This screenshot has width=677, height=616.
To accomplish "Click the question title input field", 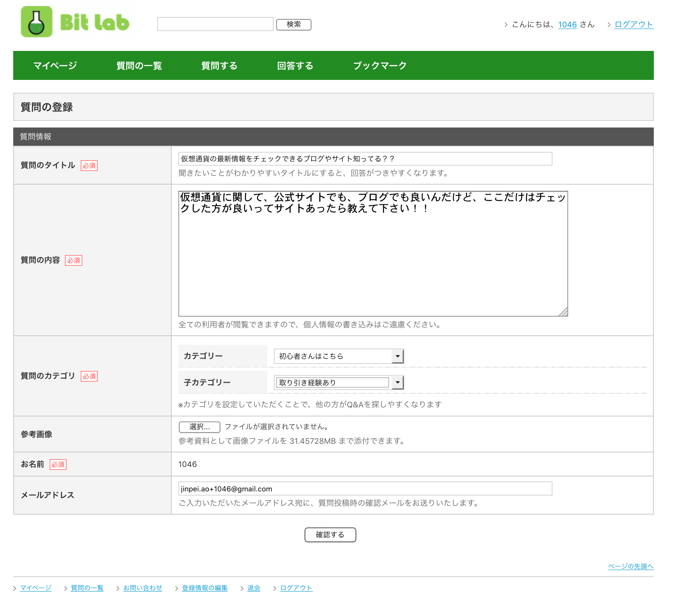I will point(364,159).
